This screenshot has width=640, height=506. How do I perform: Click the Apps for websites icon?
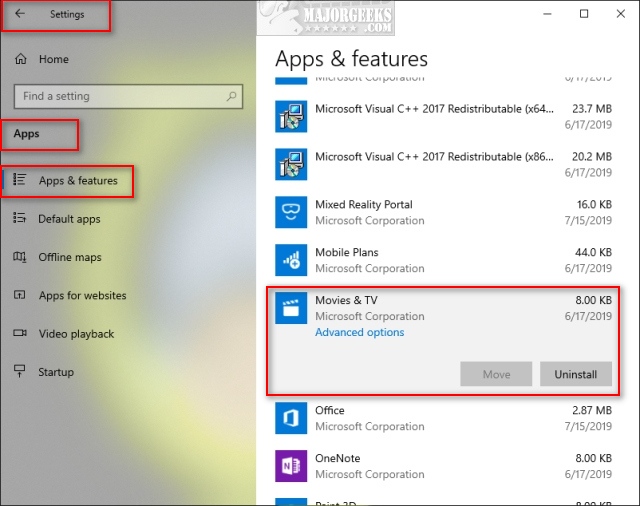click(20, 295)
